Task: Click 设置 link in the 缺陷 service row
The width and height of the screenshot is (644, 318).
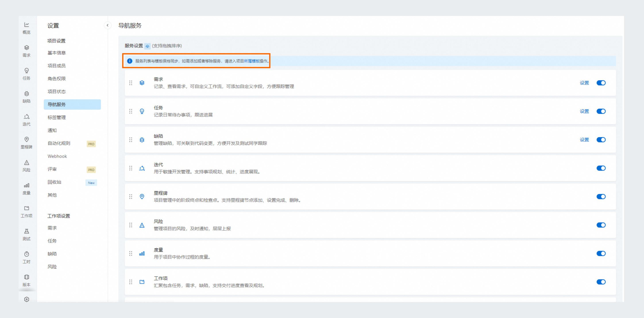Action: (584, 140)
